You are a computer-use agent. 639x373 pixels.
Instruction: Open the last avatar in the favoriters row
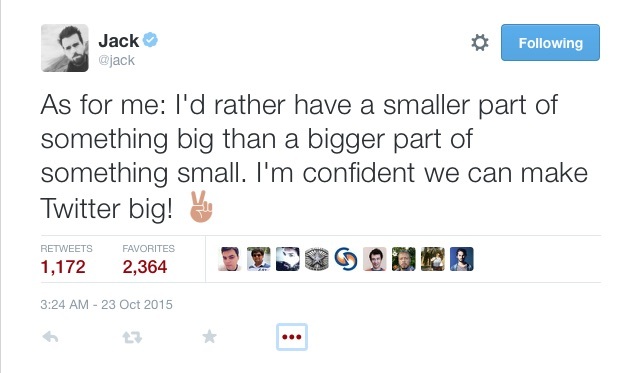coord(462,259)
